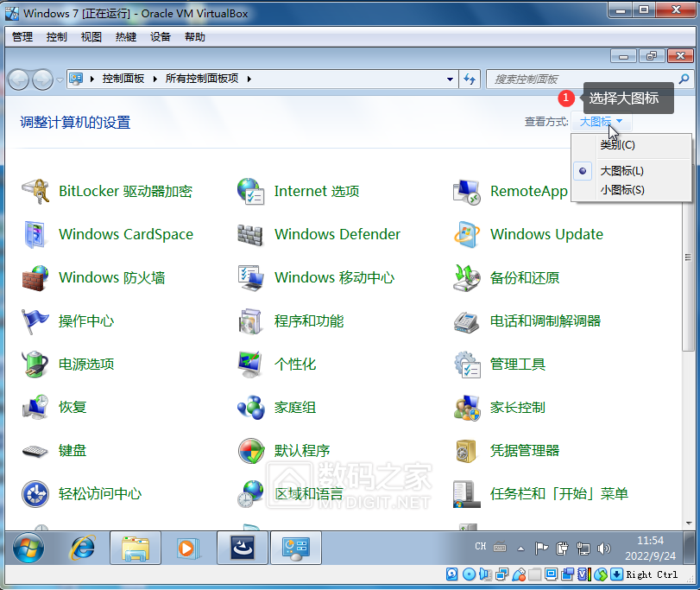Open the 备份和还原 link text
The image size is (700, 590).
[525, 278]
